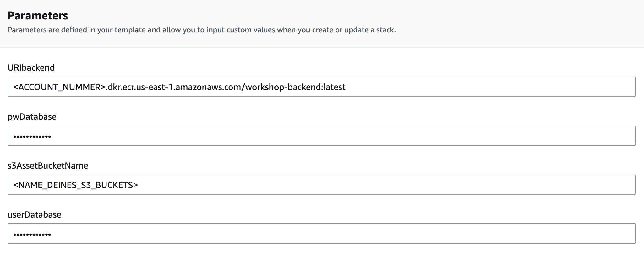Click the URIbackend parameter label
This screenshot has height=253, width=644.
coord(31,67)
